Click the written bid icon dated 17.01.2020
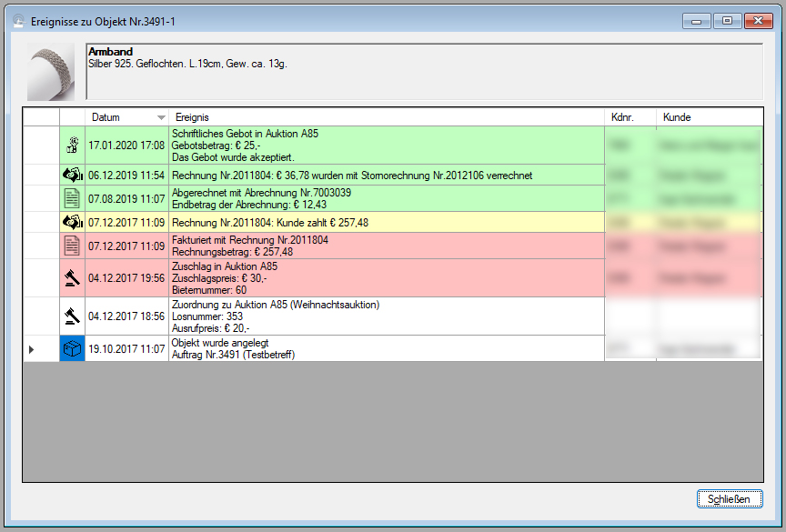 point(72,146)
